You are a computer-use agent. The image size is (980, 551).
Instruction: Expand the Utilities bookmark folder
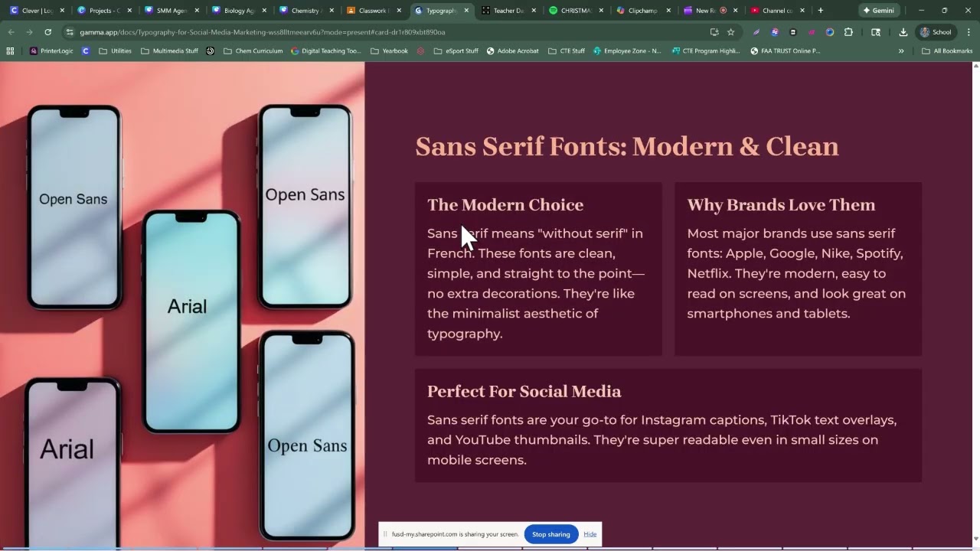(115, 51)
